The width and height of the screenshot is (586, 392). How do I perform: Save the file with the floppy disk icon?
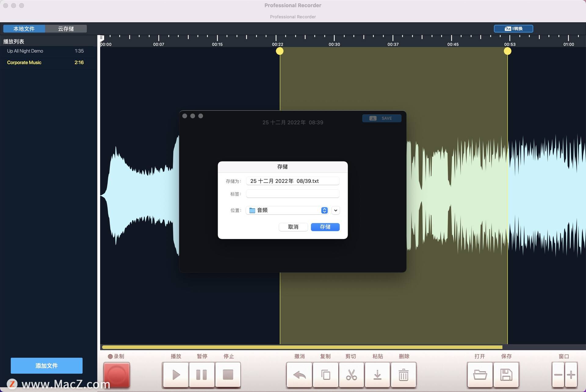tap(506, 375)
